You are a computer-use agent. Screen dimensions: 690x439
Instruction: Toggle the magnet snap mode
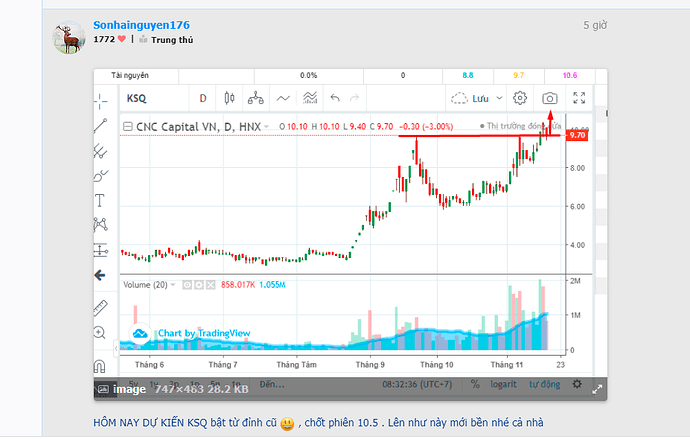(99, 366)
